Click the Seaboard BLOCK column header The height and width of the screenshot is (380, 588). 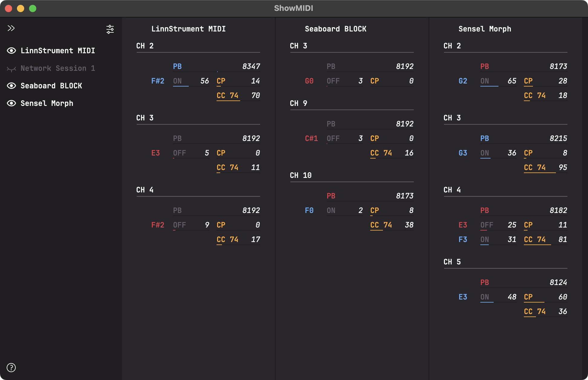(x=335, y=29)
